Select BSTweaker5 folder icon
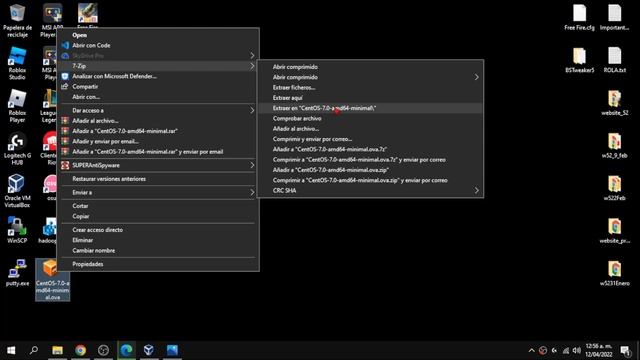Image resolution: width=640 pixels, height=360 pixels. click(579, 60)
